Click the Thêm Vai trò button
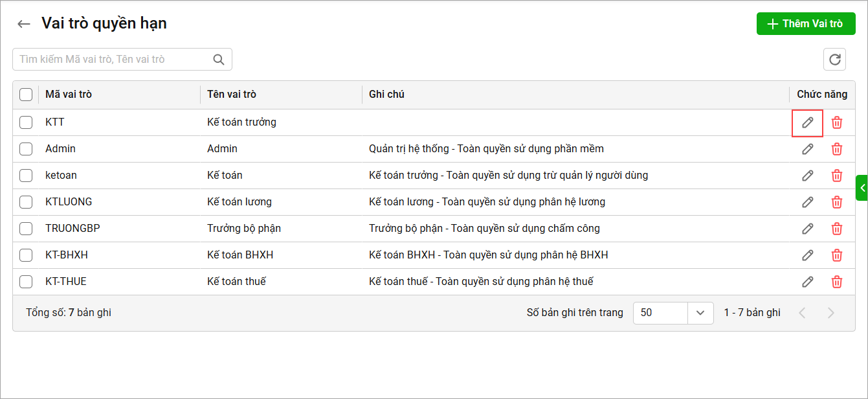This screenshot has height=399, width=868. tap(806, 23)
